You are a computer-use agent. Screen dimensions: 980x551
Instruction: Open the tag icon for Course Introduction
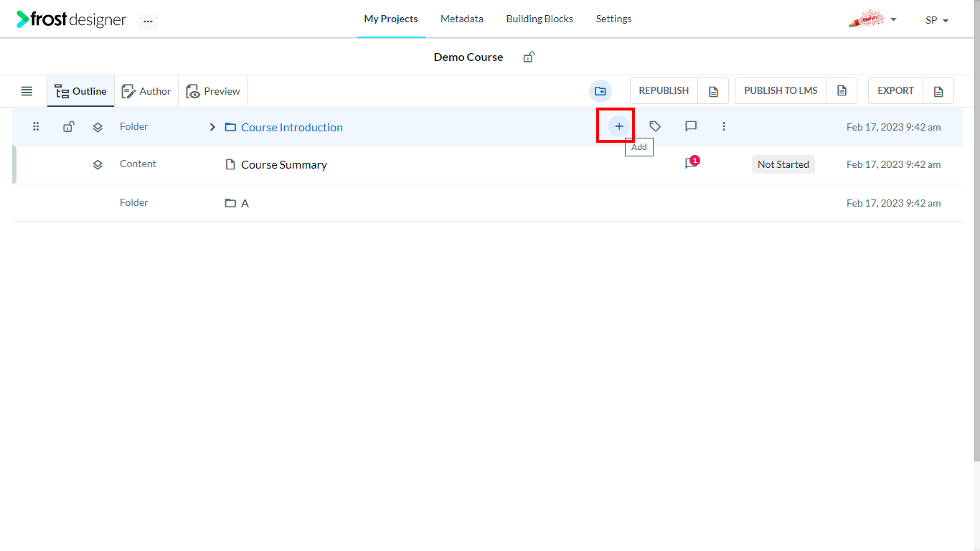[x=654, y=126]
